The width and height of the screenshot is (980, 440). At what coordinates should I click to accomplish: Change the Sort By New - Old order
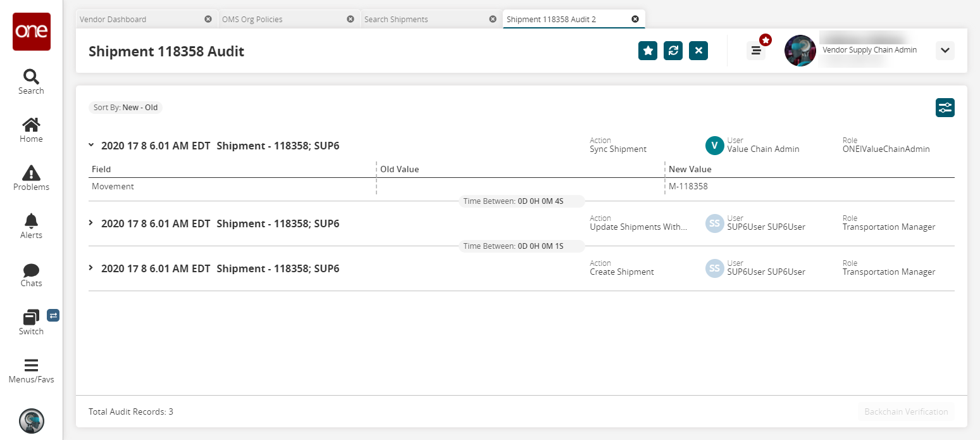[126, 108]
